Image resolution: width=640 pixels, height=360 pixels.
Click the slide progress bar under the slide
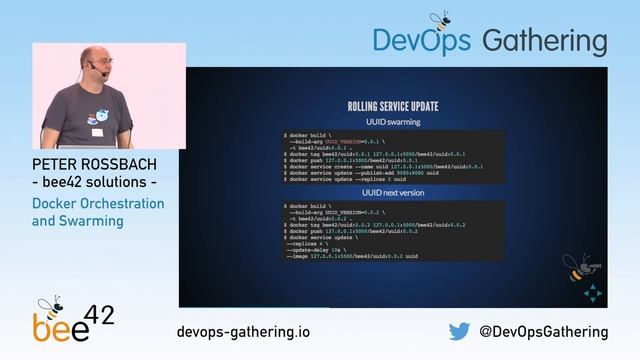(254, 307)
